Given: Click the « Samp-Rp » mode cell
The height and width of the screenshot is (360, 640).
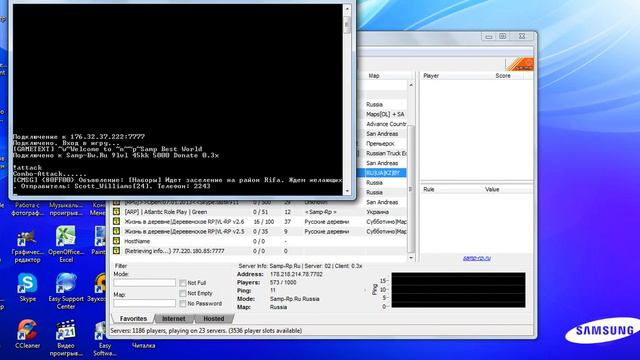Looking at the screenshot, I should [320, 212].
